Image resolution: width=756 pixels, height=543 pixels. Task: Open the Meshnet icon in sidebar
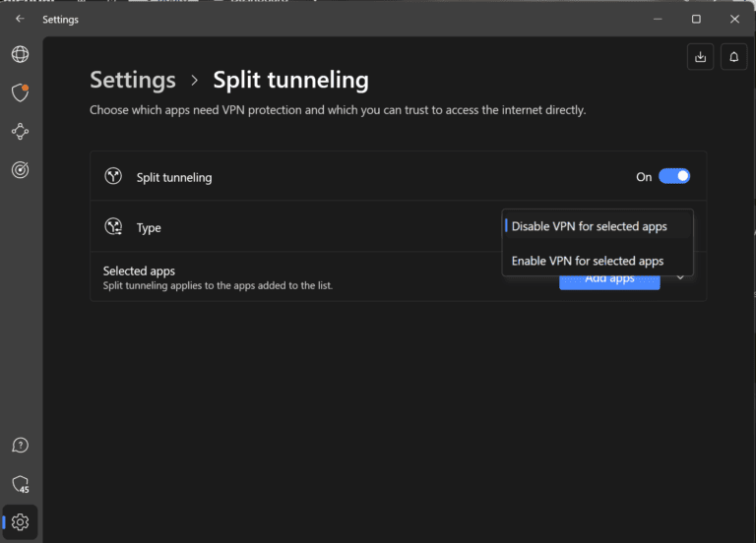pos(20,131)
